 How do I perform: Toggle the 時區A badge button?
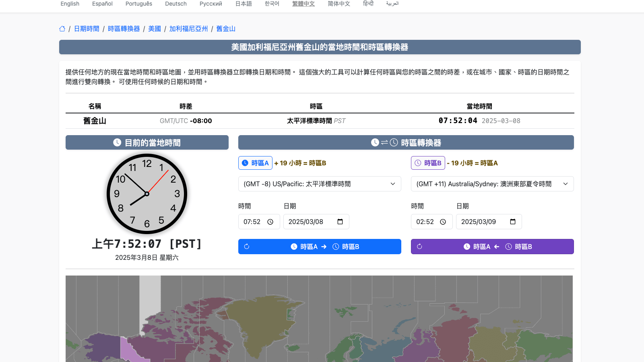(x=255, y=163)
